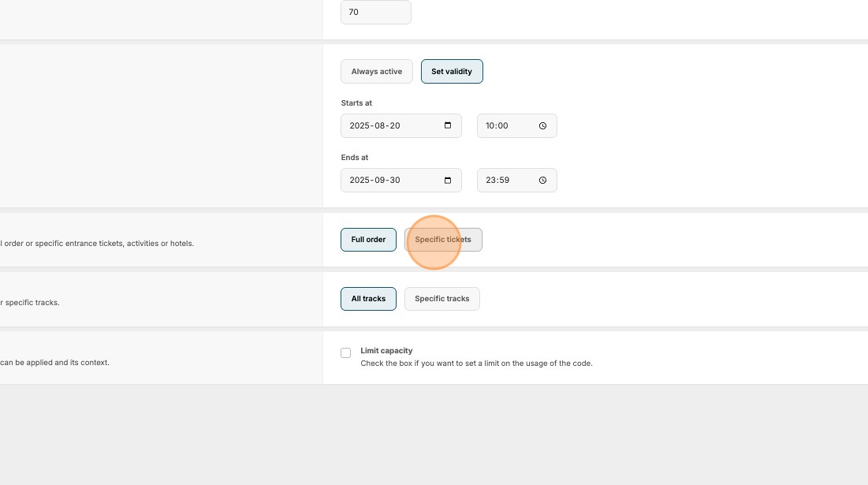Open the calendar picker for Ends at date

448,180
